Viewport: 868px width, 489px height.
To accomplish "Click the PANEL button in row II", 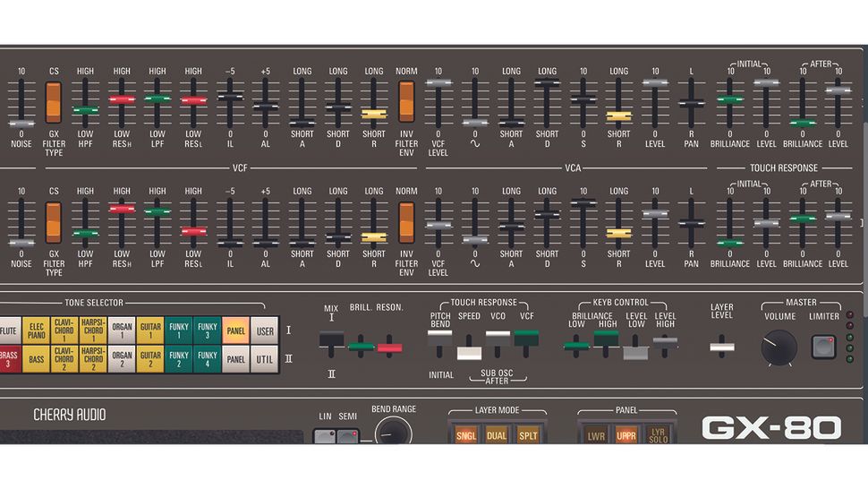I will point(236,359).
